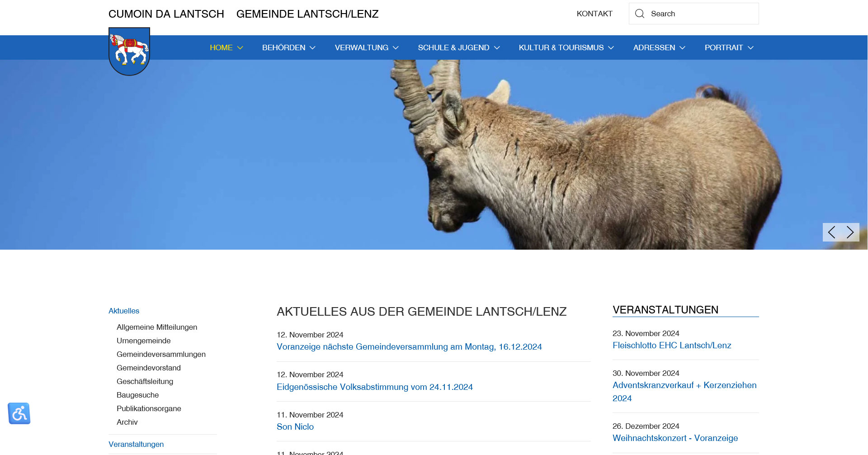The height and width of the screenshot is (455, 868).
Task: Open the Fleischlotto EHC Lantsch/Lenz event
Action: [672, 345]
